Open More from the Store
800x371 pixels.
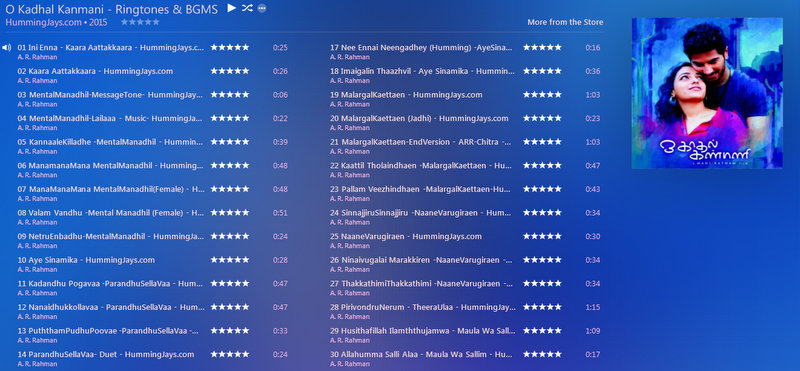565,22
